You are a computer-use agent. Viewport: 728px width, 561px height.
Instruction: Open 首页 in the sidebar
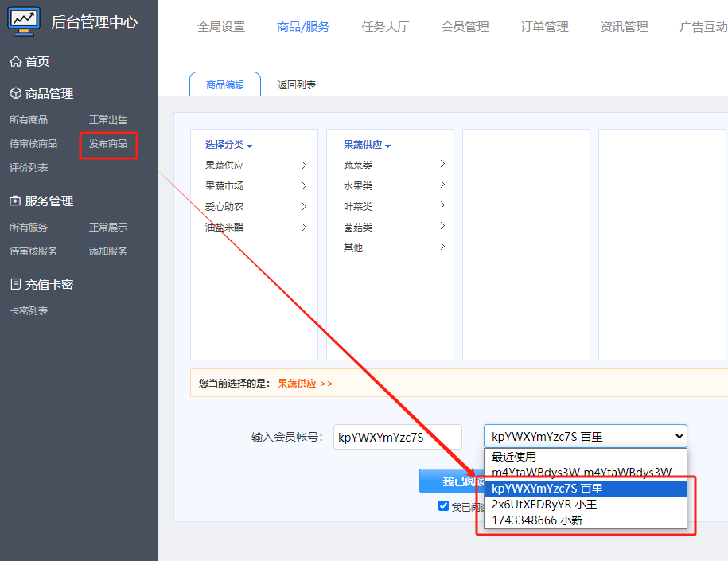tap(37, 62)
